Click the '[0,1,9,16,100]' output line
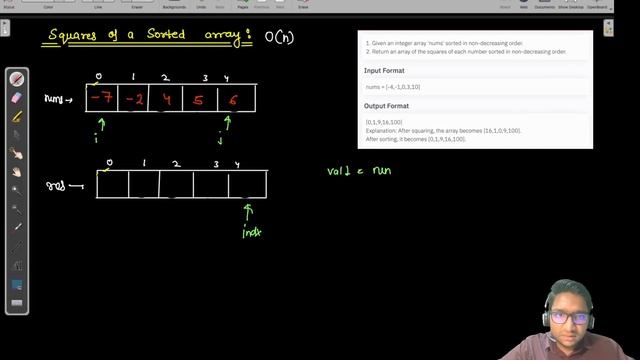The image size is (640, 360). click(x=384, y=122)
